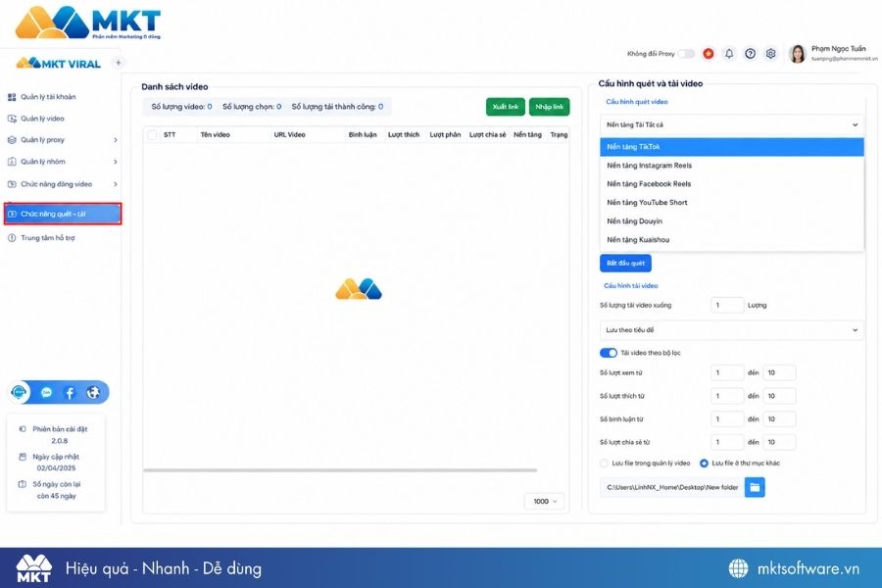The height and width of the screenshot is (588, 882).
Task: Check the select-all checkbox in table header
Action: click(x=152, y=134)
